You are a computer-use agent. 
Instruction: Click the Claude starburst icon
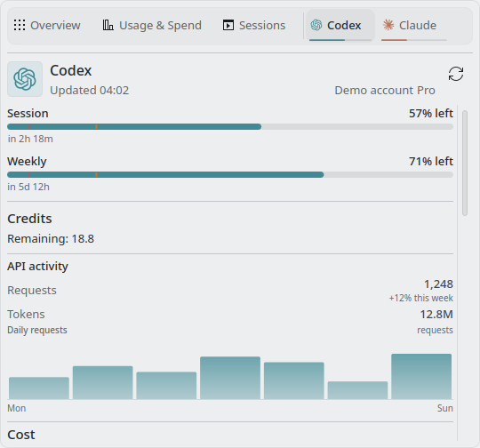point(388,25)
